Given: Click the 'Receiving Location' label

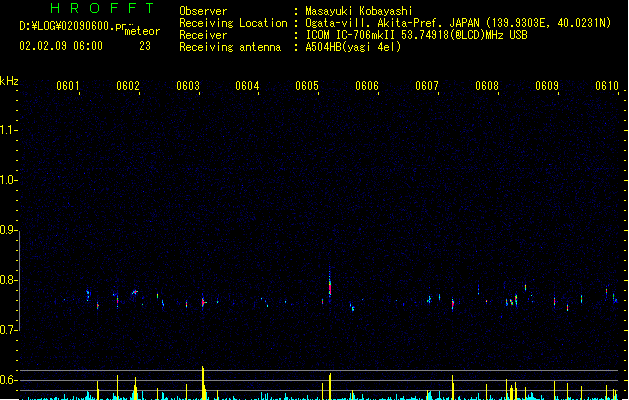Looking at the screenshot, I should click(233, 23).
